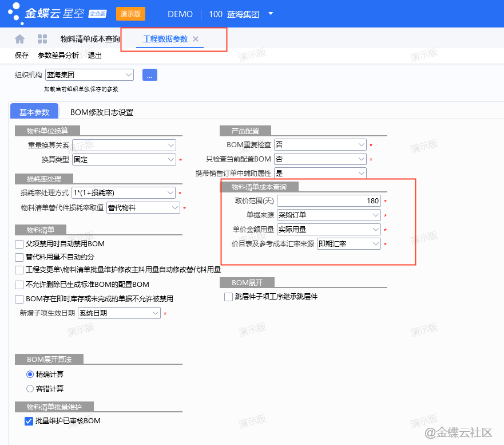The image size is (504, 445).
Task: Expand the account dropdown arrow beside 蓝海集团
Action: pyautogui.click(x=271, y=14)
